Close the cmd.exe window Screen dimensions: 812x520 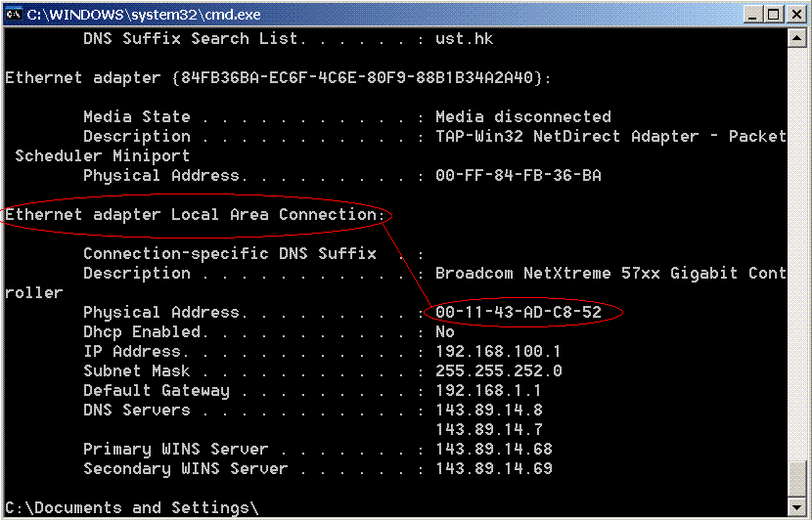coord(797,14)
